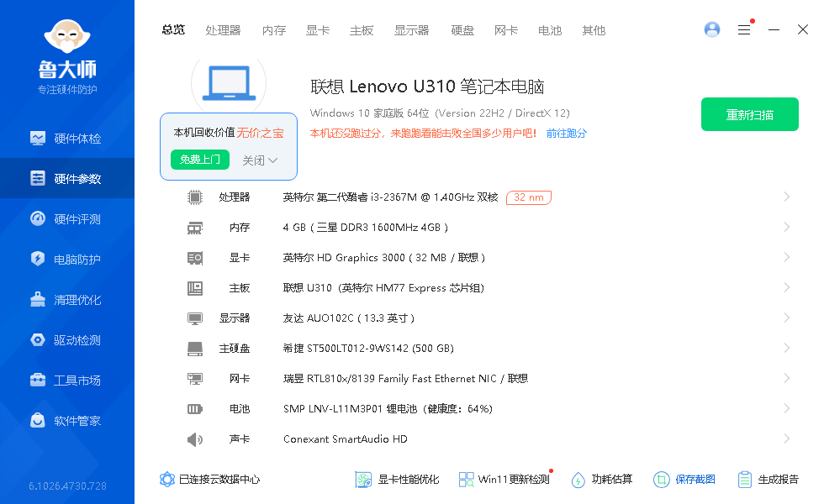This screenshot has height=504, width=824.
Task: Expand the 主硬盘 row arrow
Action: 787,348
